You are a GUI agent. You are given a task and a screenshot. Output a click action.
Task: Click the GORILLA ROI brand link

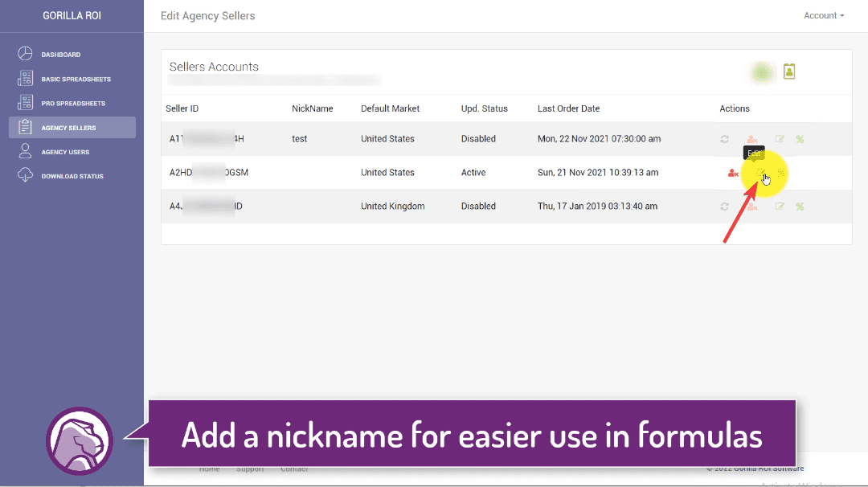click(x=72, y=15)
